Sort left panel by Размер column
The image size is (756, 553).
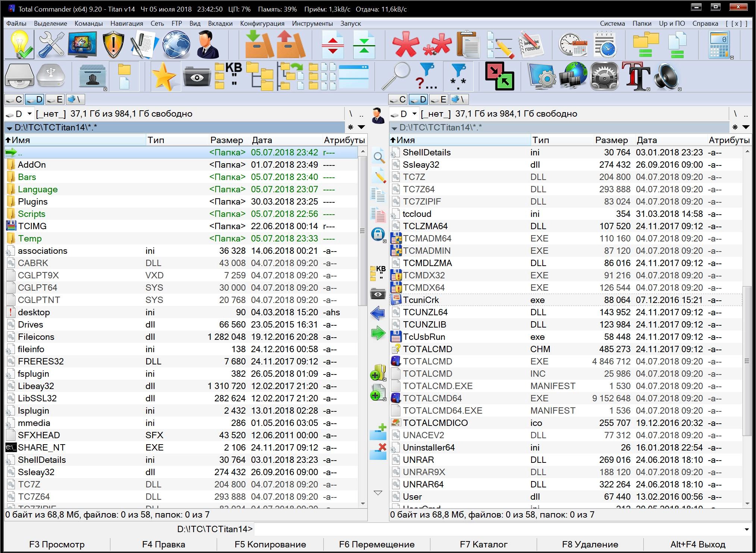pos(226,140)
